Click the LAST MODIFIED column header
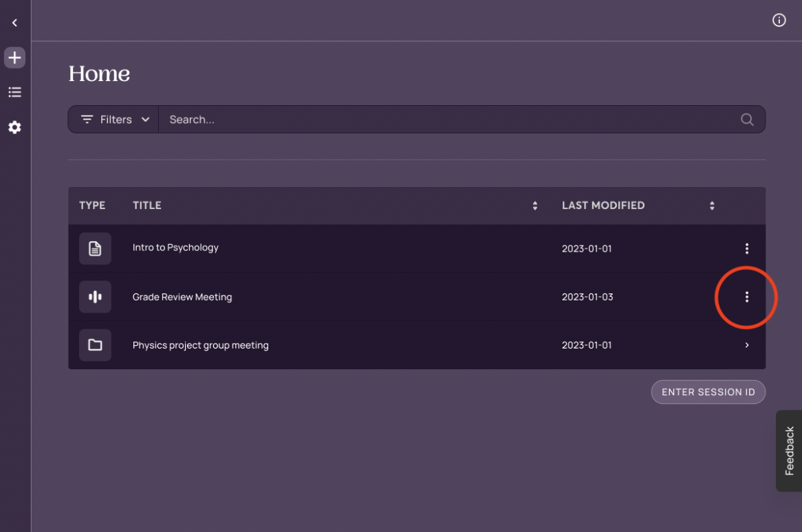The height and width of the screenshot is (532, 802). click(603, 206)
